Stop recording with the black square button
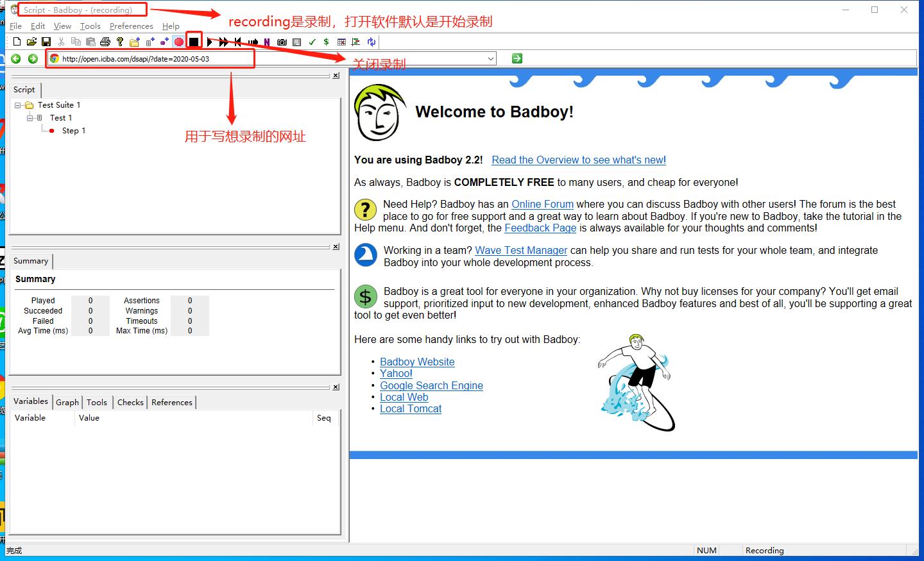This screenshot has height=561, width=924. coord(194,42)
